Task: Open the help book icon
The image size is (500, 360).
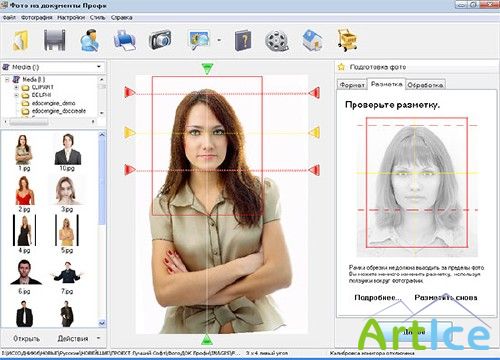Action: click(x=243, y=40)
